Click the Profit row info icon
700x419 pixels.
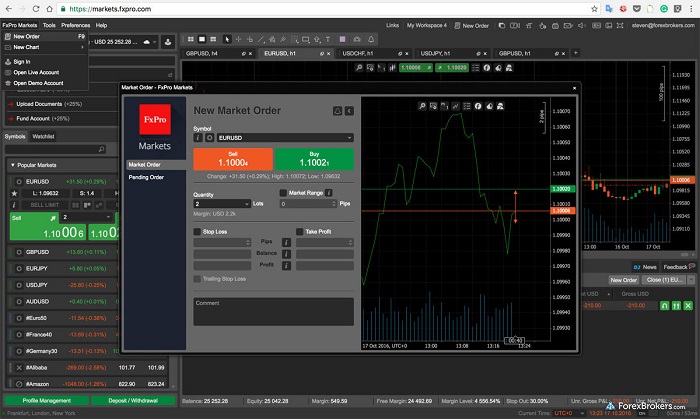pyautogui.click(x=287, y=266)
